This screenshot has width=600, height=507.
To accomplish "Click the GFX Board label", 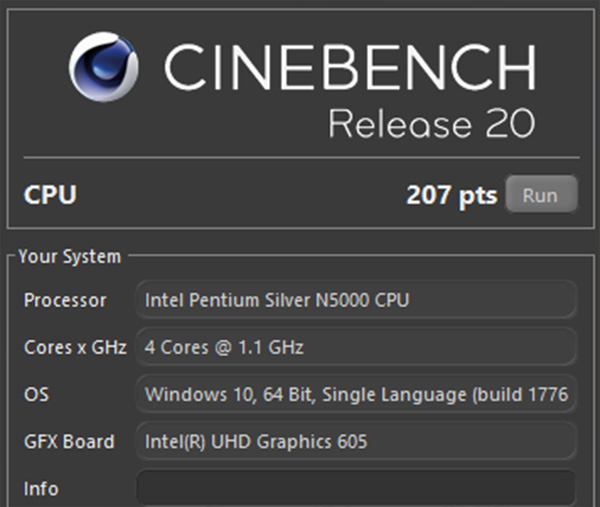I will [x=69, y=441].
